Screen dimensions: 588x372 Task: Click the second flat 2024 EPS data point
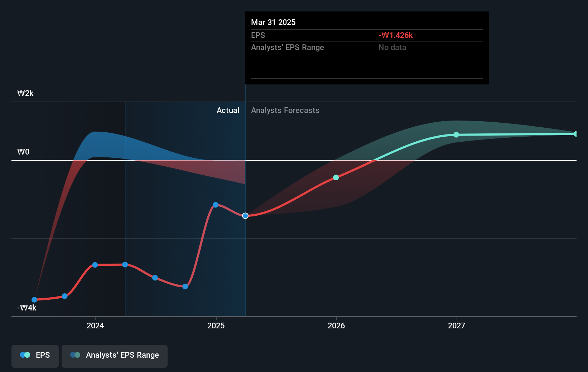point(125,265)
